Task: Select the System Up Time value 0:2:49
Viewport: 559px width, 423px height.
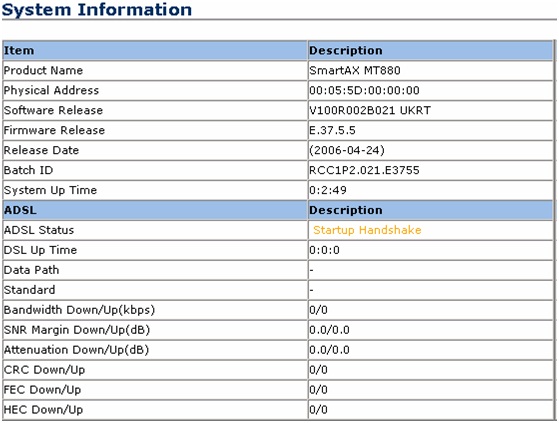Action: [328, 190]
